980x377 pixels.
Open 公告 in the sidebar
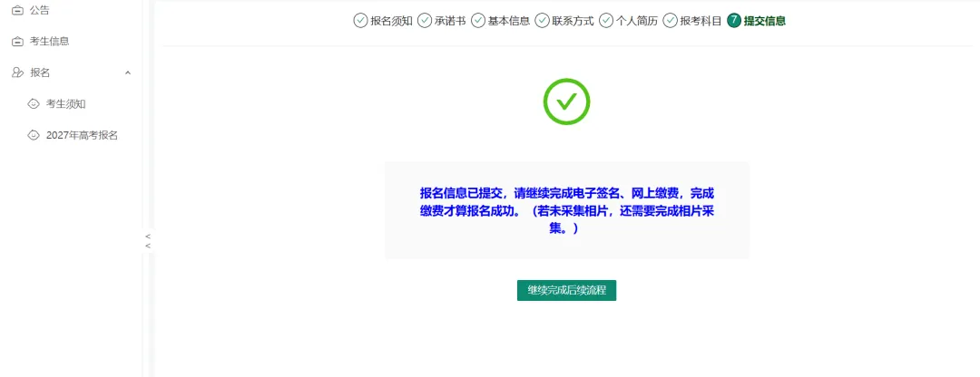tap(40, 10)
